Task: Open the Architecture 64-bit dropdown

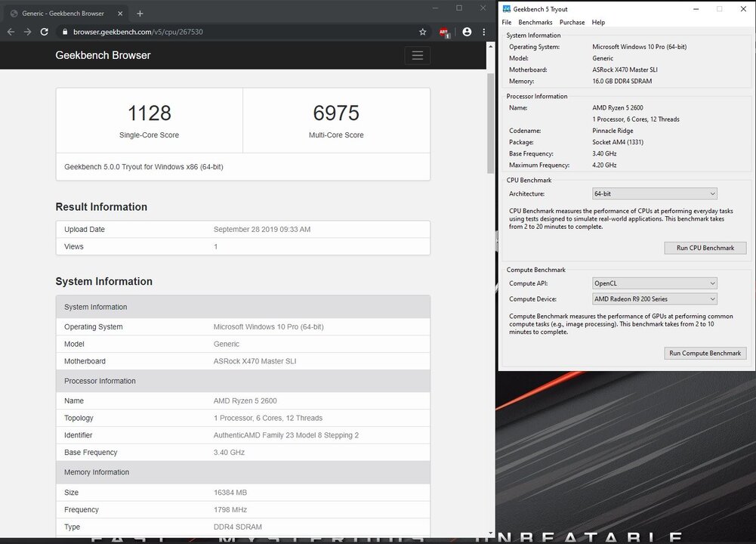Action: coord(654,194)
